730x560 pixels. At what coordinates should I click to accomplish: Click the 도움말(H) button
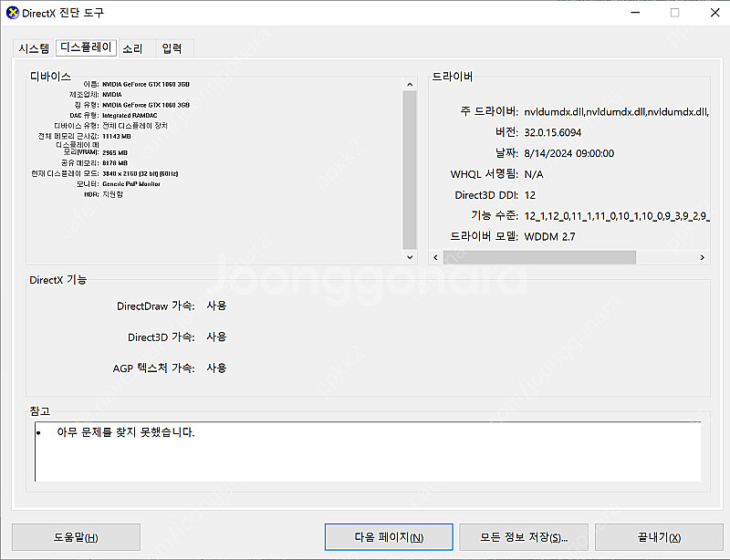point(76,537)
